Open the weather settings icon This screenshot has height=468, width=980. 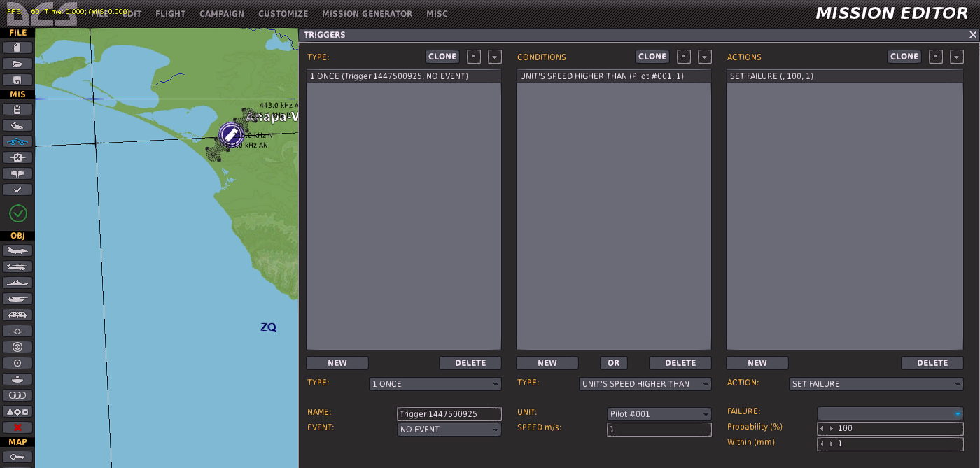[17, 125]
